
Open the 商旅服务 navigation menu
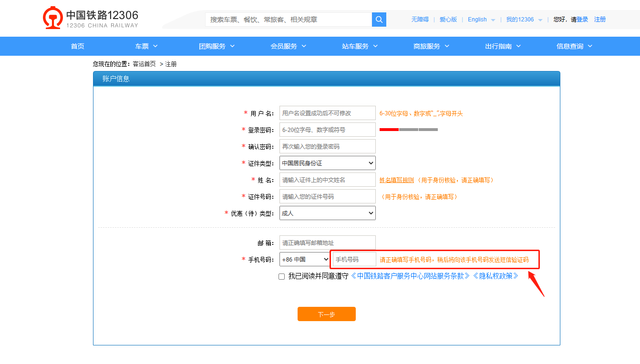(432, 46)
